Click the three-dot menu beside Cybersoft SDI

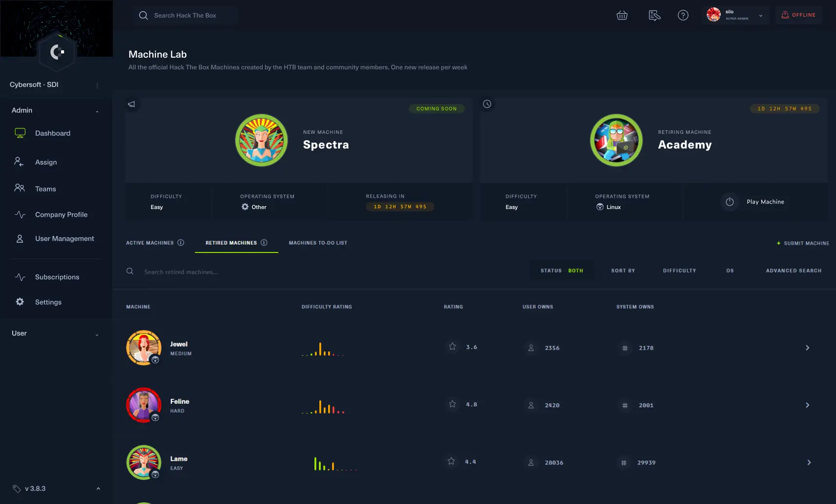(x=97, y=85)
